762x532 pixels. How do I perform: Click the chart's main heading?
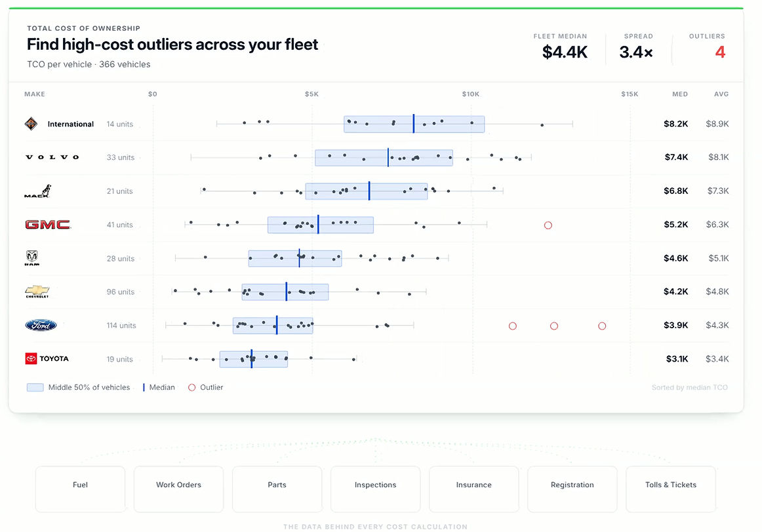(x=172, y=45)
